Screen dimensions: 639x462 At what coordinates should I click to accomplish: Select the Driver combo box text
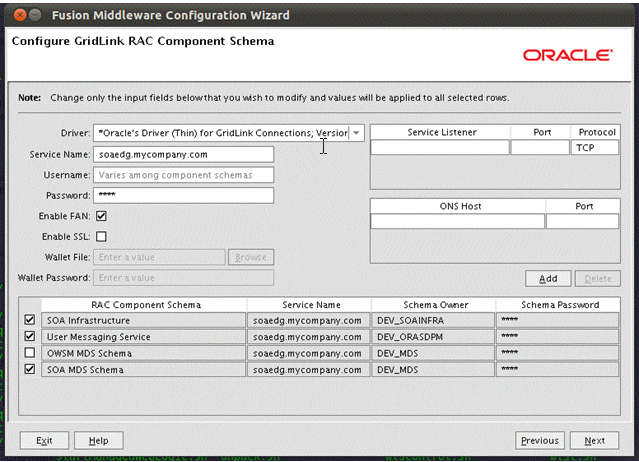(223, 133)
